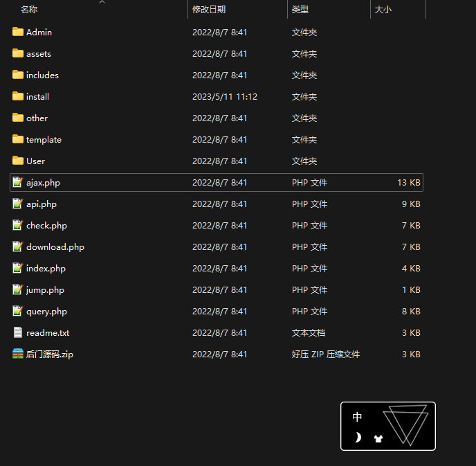Select the template folder icon
Image resolution: width=476 pixels, height=466 pixels.
(18, 139)
